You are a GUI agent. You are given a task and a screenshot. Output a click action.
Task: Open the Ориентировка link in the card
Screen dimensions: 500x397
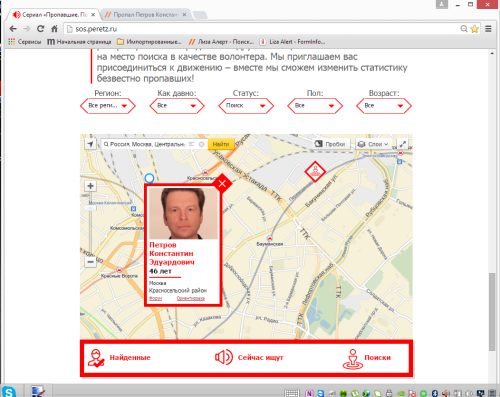pos(191,298)
